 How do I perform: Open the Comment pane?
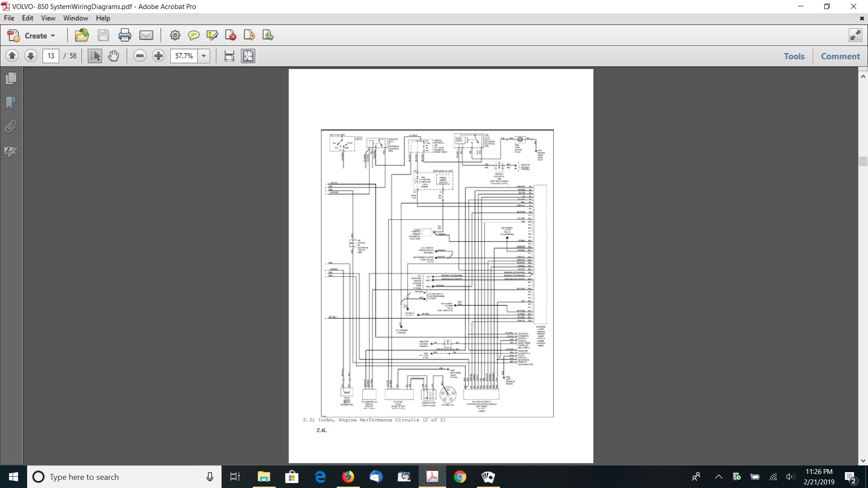[840, 56]
